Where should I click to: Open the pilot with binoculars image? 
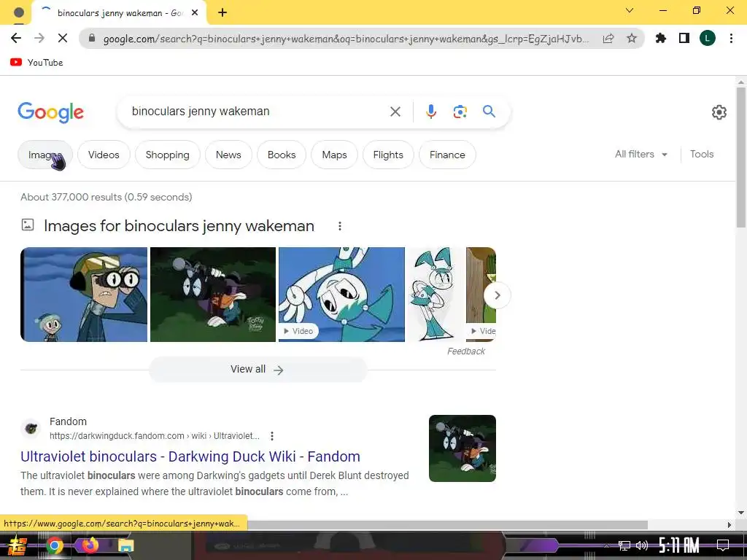pyautogui.click(x=84, y=295)
